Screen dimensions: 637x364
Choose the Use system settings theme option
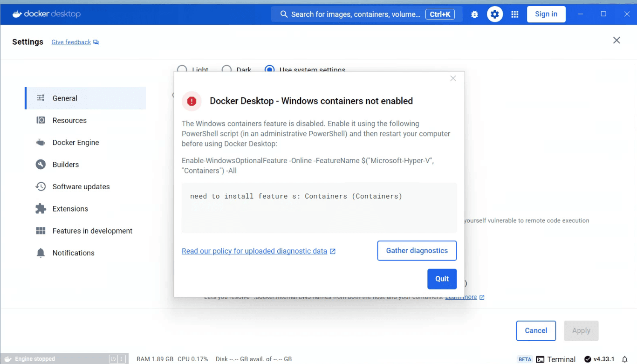[269, 69]
